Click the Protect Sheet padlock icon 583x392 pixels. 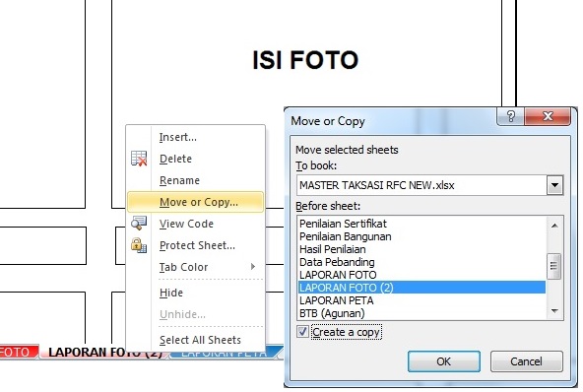coord(139,245)
